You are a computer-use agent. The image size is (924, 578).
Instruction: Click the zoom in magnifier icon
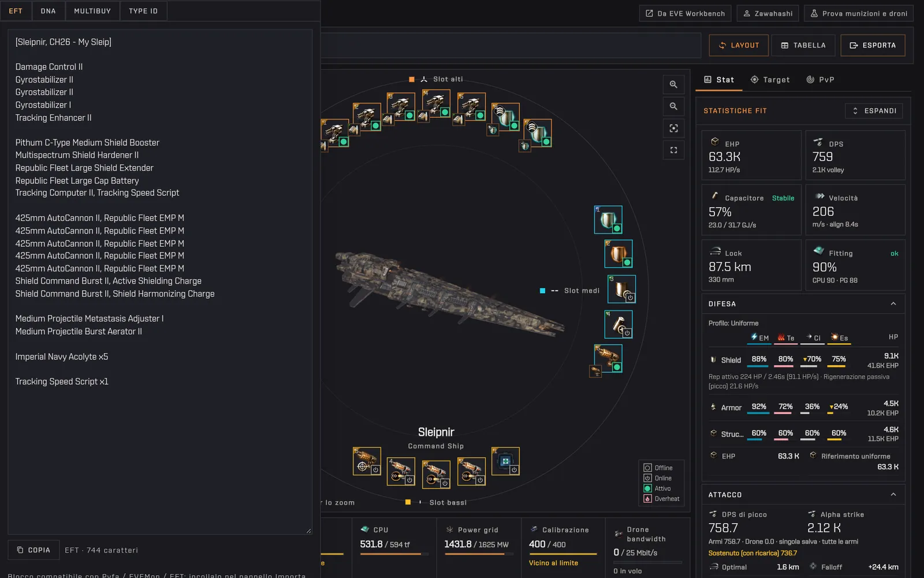click(x=673, y=84)
